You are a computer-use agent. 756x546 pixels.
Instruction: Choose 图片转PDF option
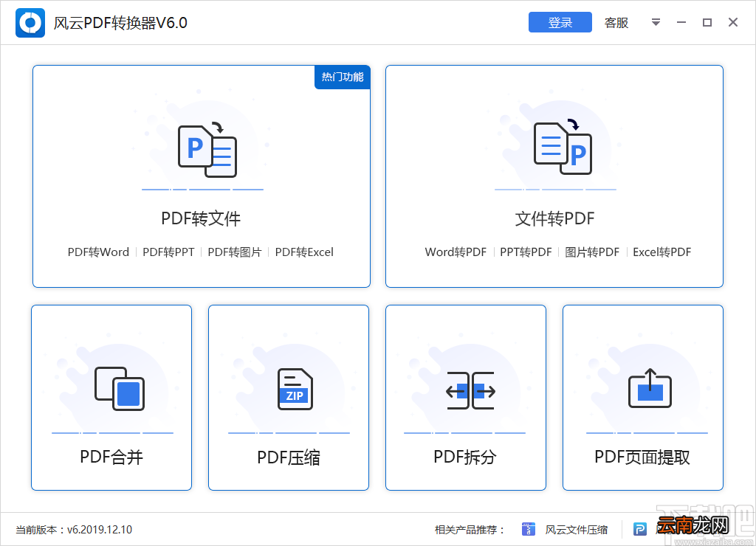tap(592, 252)
